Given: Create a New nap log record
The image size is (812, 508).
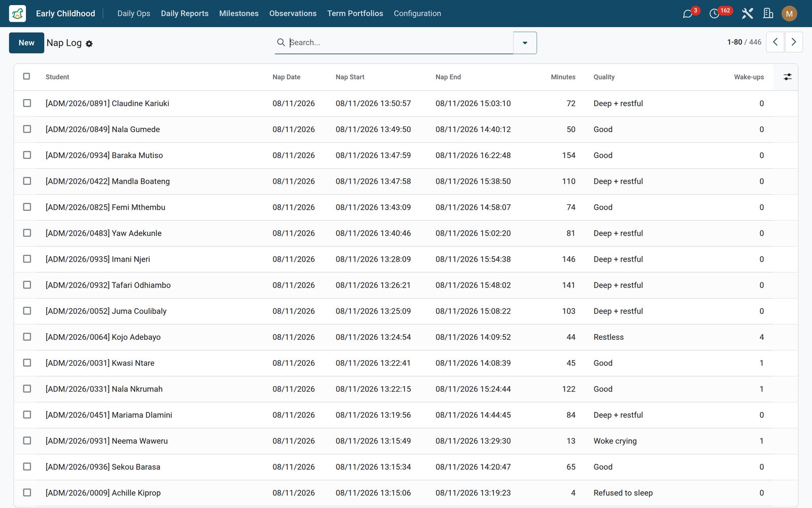Looking at the screenshot, I should tap(26, 43).
